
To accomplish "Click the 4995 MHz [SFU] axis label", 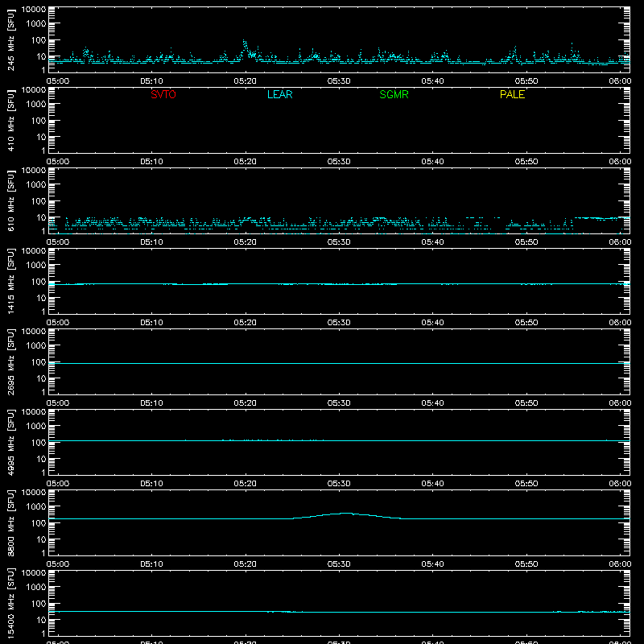I will 10,442.
